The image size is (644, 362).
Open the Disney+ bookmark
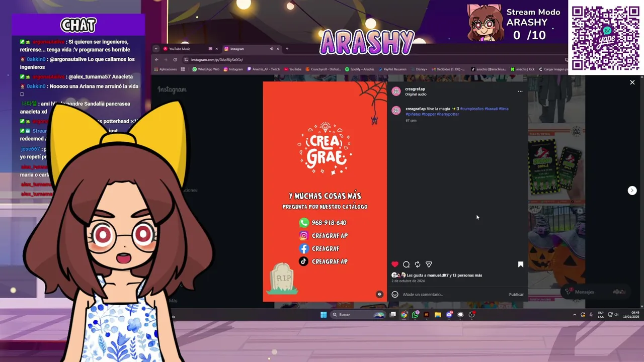pyautogui.click(x=419, y=69)
